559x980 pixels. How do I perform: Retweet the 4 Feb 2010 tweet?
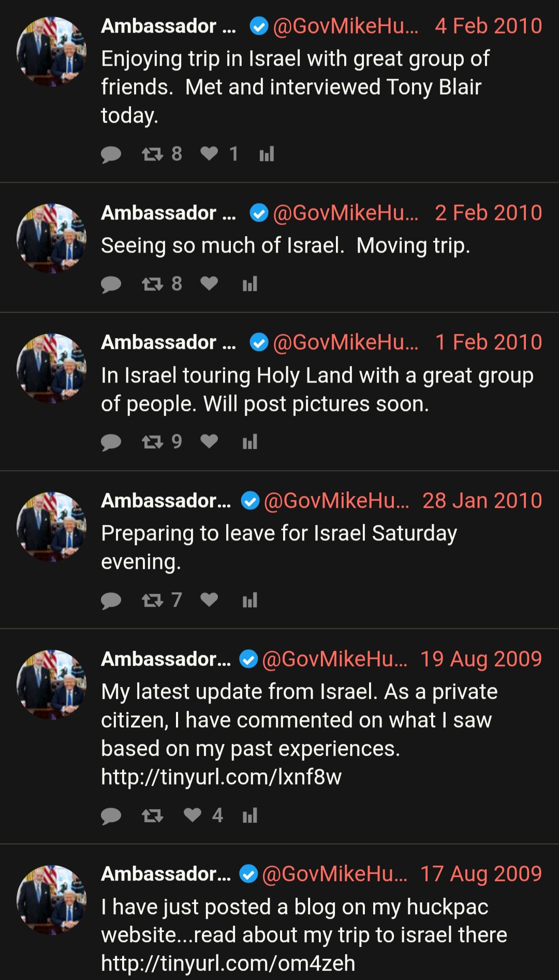coord(152,154)
